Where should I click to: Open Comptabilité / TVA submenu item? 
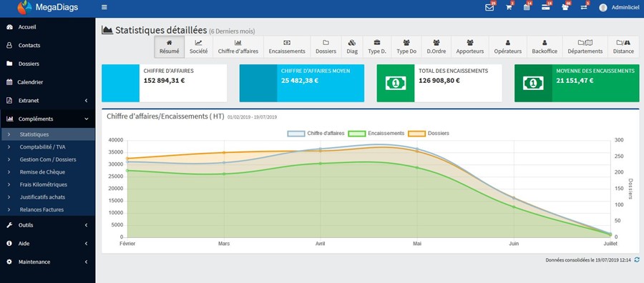[x=48, y=147]
